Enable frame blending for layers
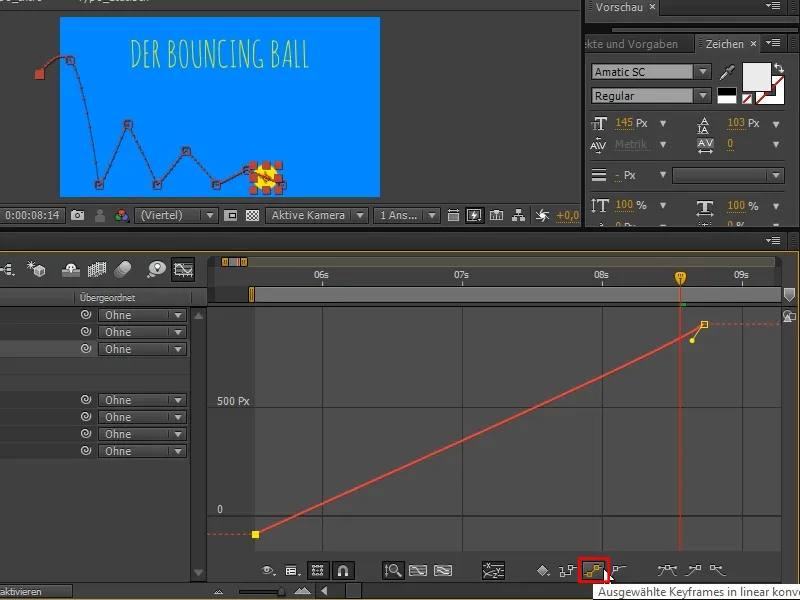 [x=97, y=269]
